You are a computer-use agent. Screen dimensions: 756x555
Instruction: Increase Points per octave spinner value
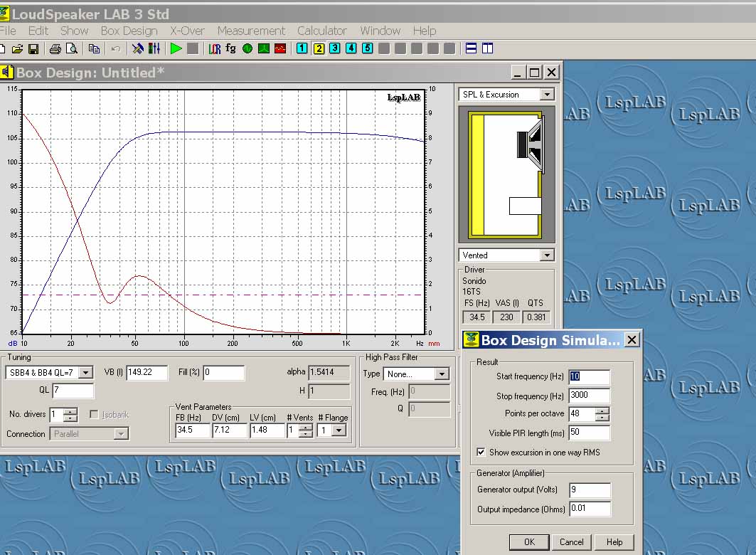[x=602, y=411]
